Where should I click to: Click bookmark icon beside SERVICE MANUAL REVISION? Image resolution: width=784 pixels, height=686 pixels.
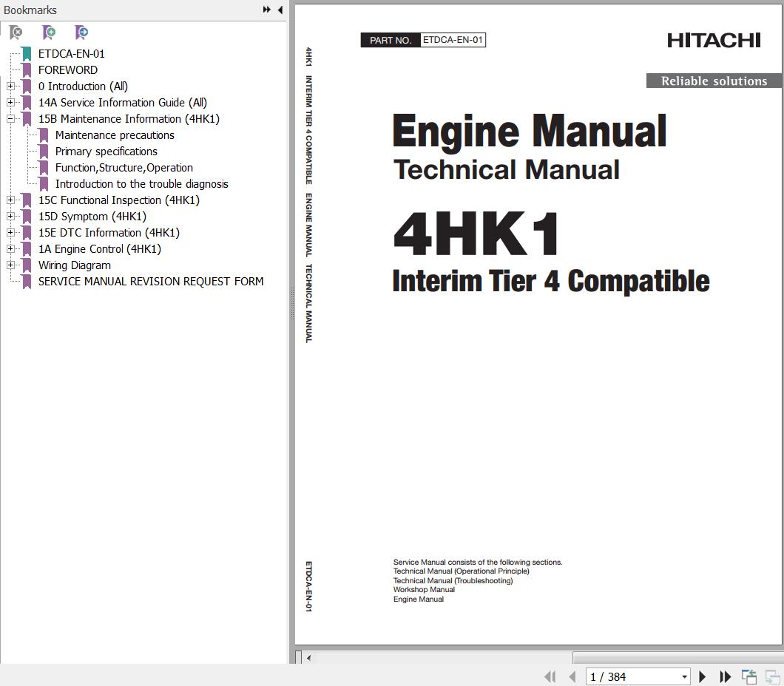pyautogui.click(x=27, y=282)
